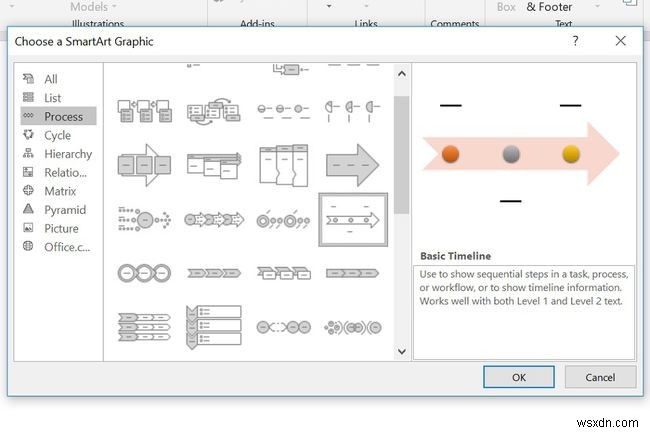This screenshot has height=433, width=650.
Task: Select the half-circle markers timeline layout
Action: click(352, 111)
